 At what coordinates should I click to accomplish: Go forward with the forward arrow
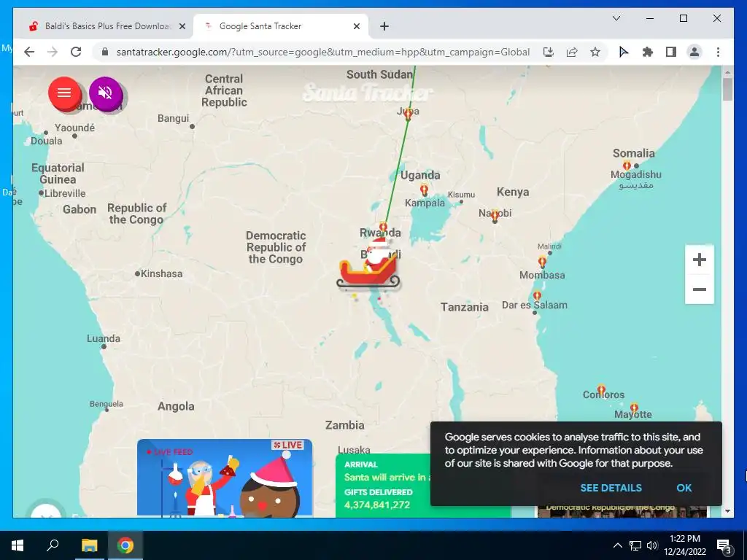point(53,52)
